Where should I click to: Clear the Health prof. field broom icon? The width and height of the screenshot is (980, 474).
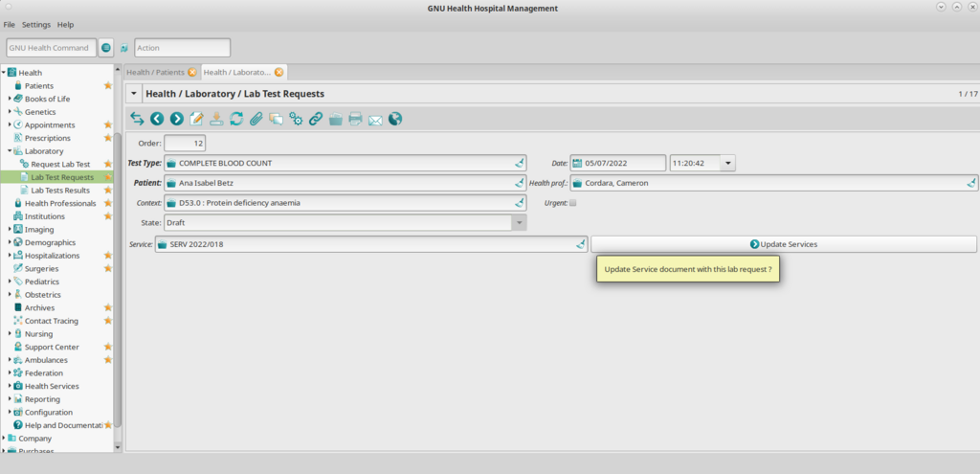(970, 183)
